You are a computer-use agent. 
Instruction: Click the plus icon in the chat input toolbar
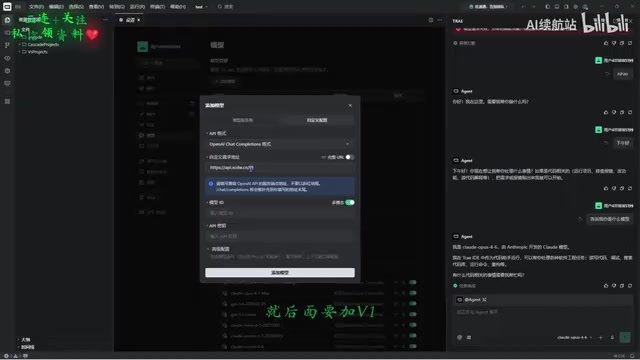pos(600,337)
